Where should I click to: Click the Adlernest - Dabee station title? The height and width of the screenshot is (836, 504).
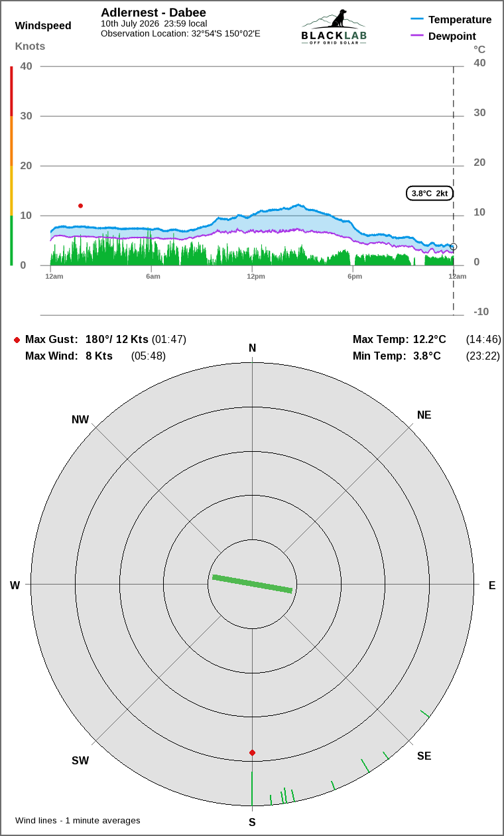coord(153,13)
